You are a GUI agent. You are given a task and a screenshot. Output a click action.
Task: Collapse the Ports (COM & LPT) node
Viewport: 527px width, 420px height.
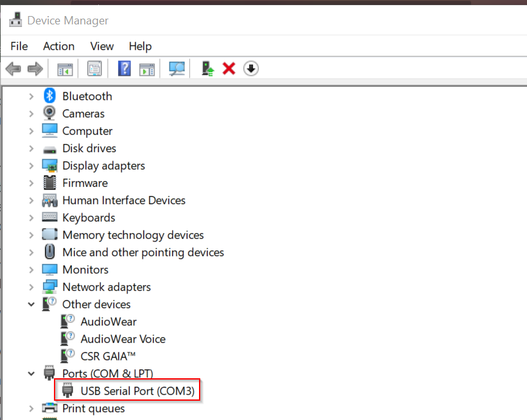(x=31, y=374)
